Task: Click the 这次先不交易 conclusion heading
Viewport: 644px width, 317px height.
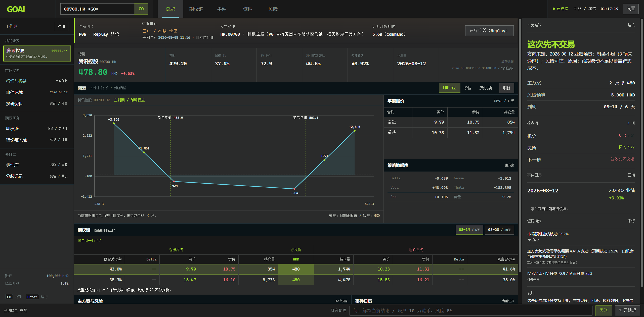Action: pos(551,44)
